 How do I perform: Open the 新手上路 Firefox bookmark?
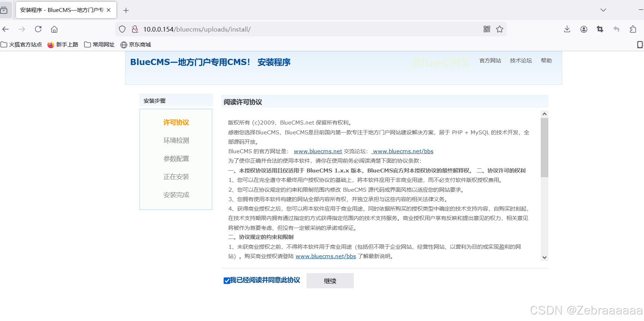point(63,45)
